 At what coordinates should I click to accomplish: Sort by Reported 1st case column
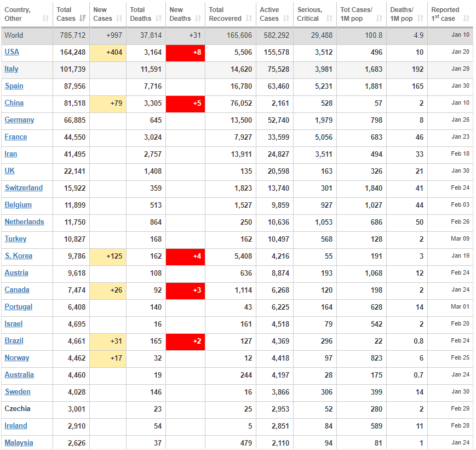(466, 19)
